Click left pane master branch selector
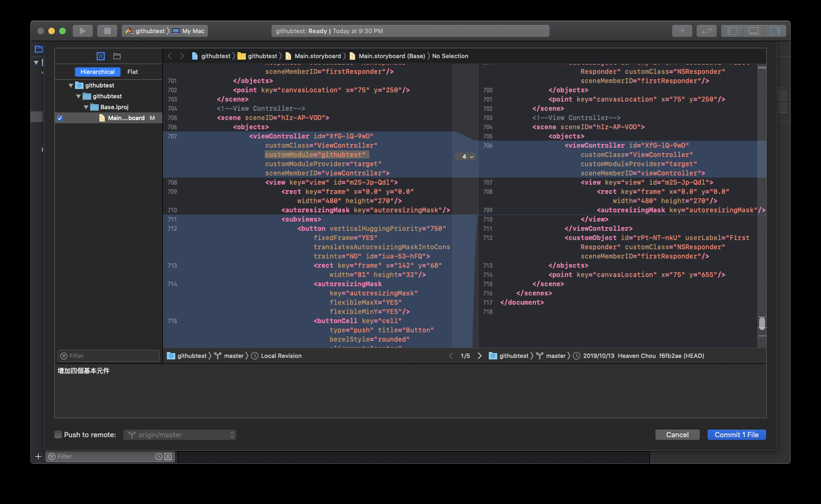Image resolution: width=821 pixels, height=504 pixels. point(229,356)
